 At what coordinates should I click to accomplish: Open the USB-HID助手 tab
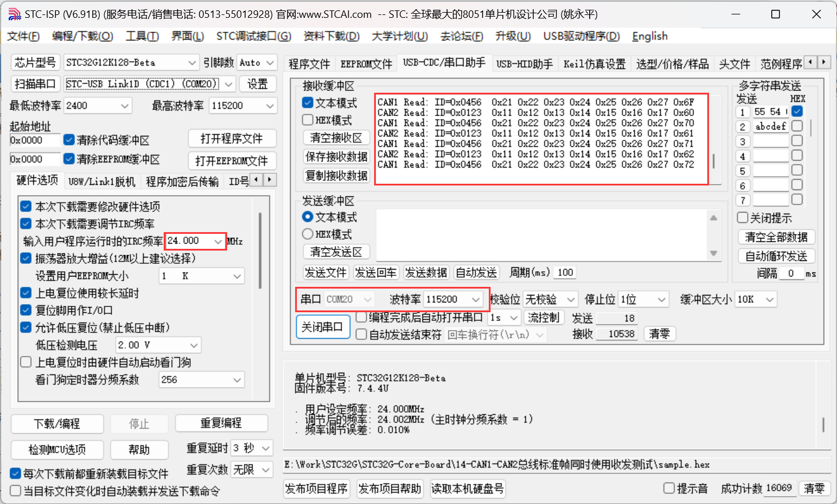(x=525, y=64)
